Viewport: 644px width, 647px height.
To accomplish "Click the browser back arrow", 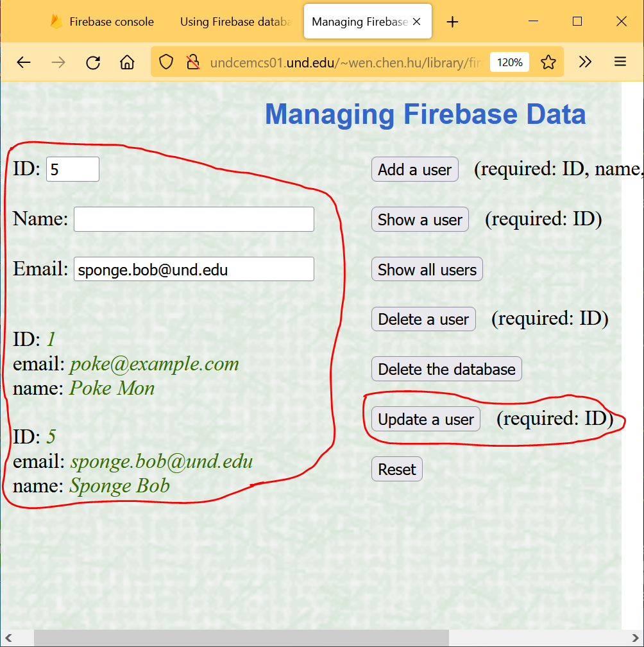I will [24, 62].
